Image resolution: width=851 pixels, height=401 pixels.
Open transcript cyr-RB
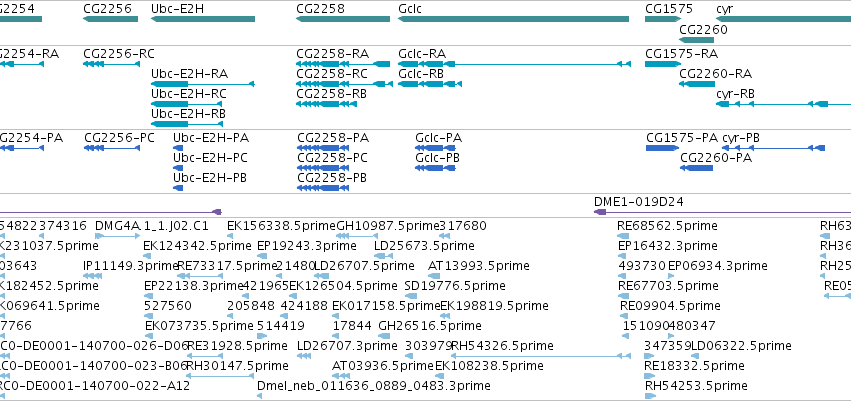tap(784, 104)
